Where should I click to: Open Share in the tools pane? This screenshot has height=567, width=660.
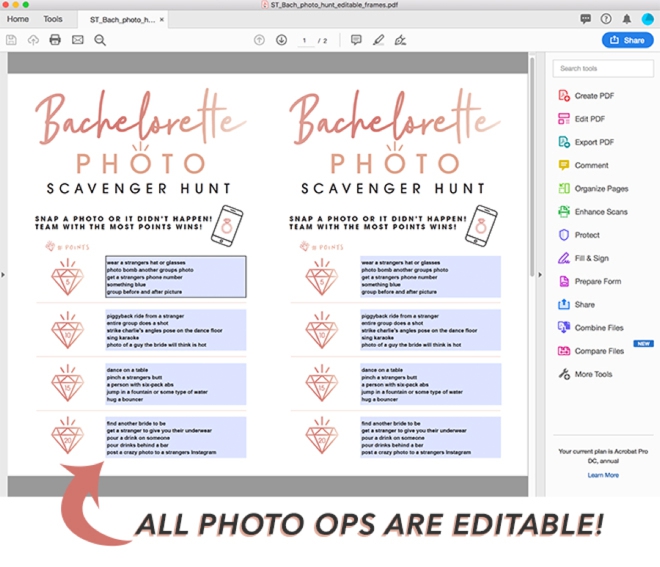pyautogui.click(x=577, y=304)
